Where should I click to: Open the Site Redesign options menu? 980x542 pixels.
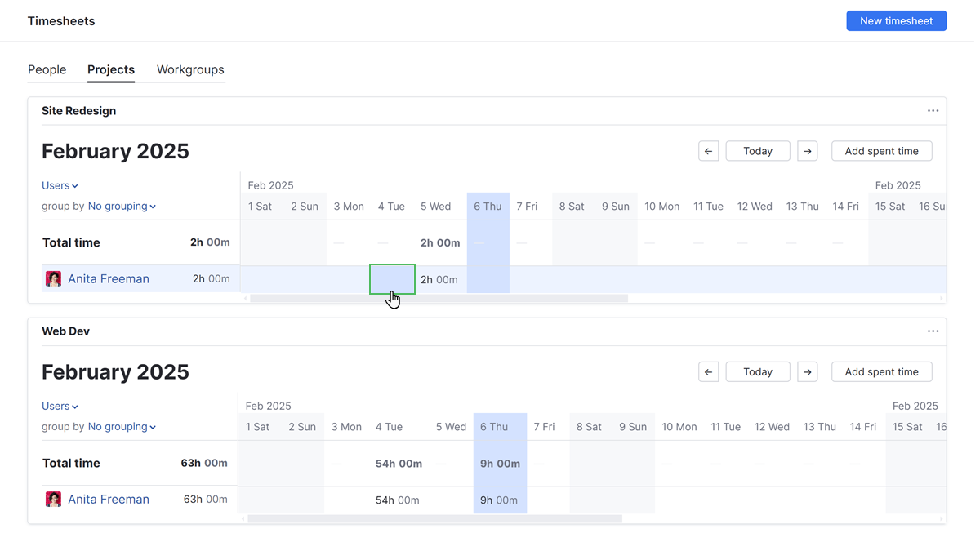pyautogui.click(x=933, y=110)
